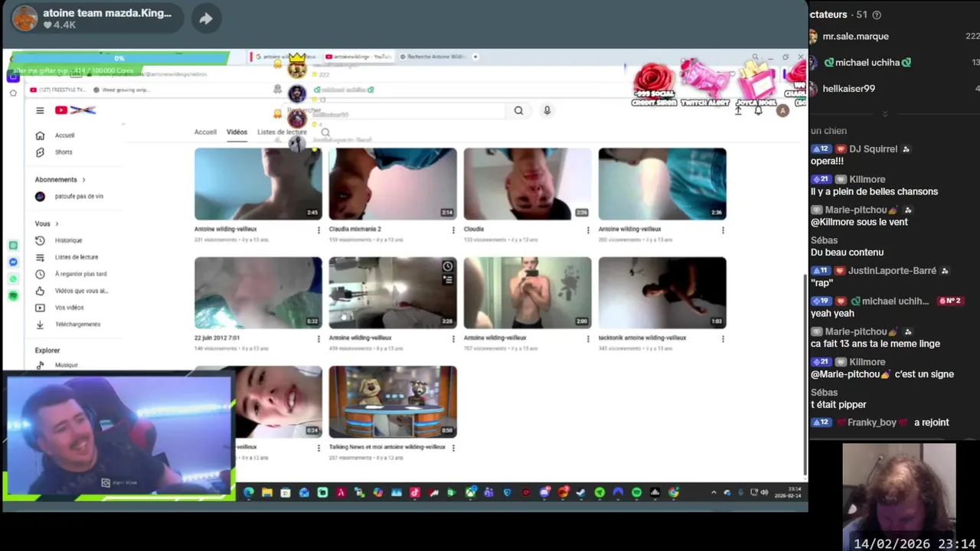This screenshot has width=980, height=551.
Task: Expand the viewers list chevron
Action: coord(885,113)
